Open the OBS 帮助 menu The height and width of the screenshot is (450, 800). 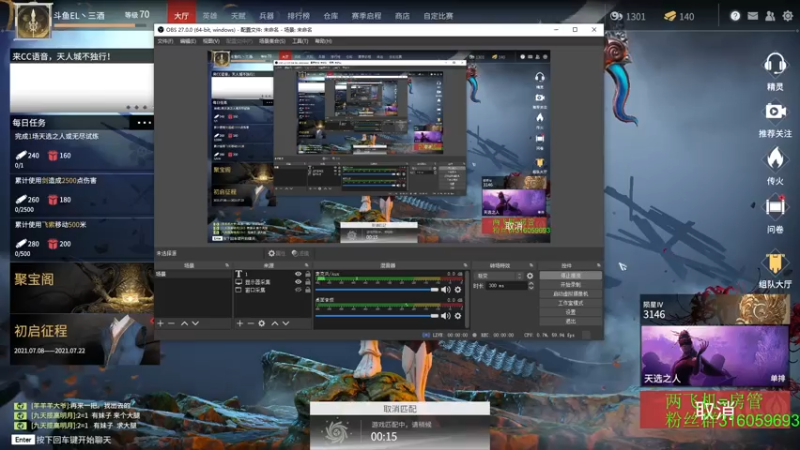[x=323, y=41]
